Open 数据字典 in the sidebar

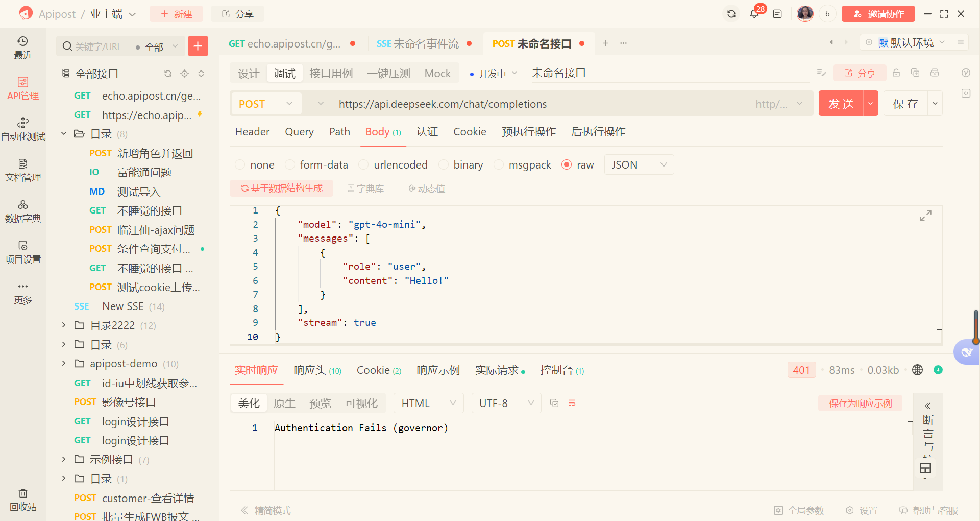23,211
